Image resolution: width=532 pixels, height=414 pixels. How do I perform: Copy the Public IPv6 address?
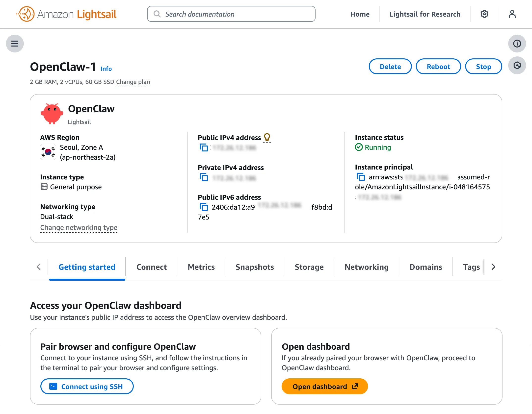(x=204, y=207)
